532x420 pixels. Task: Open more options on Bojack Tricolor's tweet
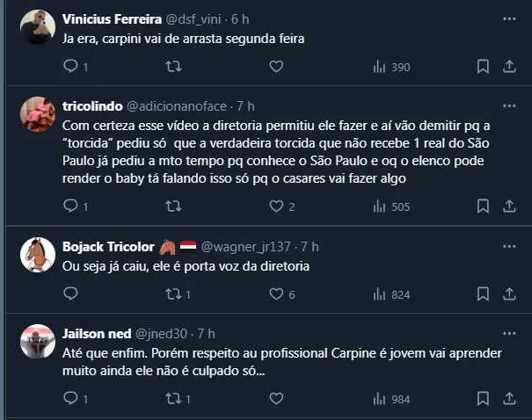(x=509, y=246)
